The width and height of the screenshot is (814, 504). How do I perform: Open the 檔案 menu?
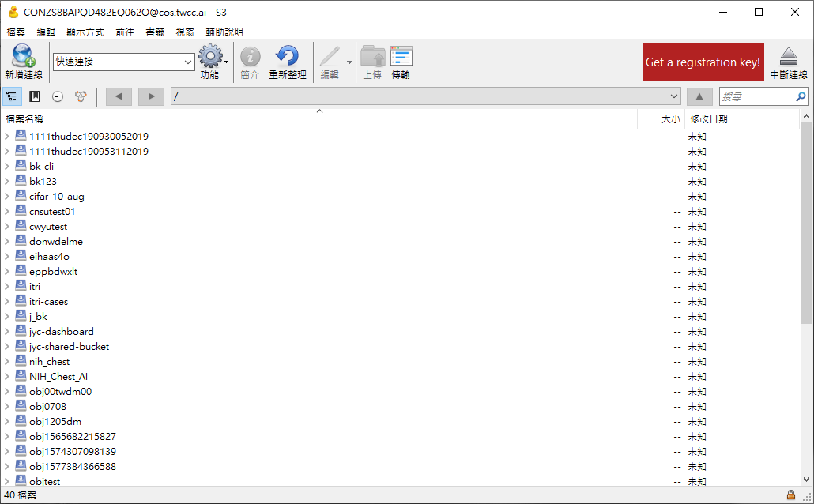point(16,32)
